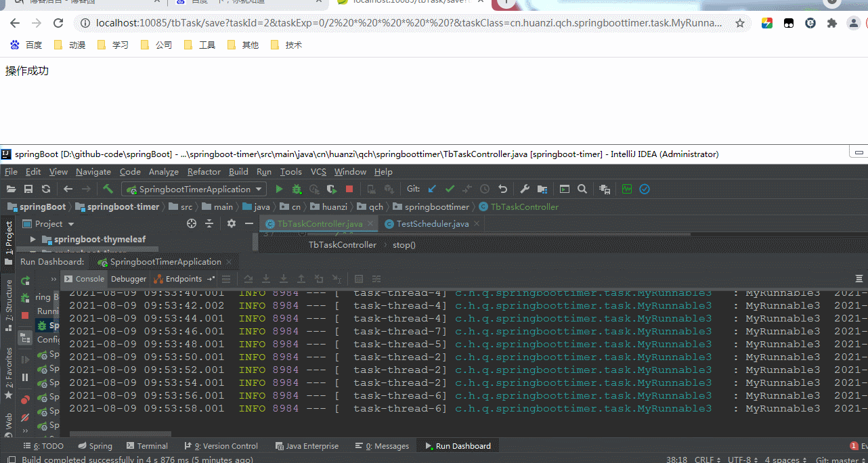Open run configuration dropdown SpringbootTimerApplication
The width and height of the screenshot is (868, 463).
(194, 189)
